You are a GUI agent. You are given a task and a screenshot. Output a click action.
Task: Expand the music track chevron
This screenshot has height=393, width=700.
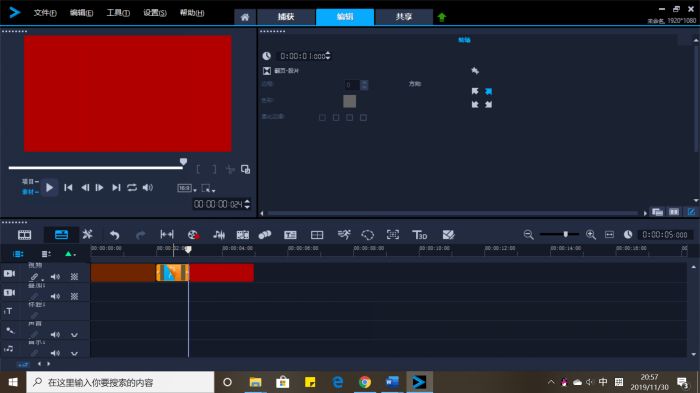click(x=74, y=353)
